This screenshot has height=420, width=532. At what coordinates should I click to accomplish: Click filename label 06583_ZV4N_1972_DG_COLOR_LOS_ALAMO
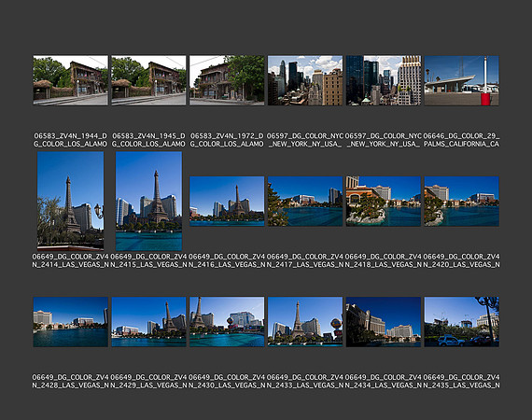(227, 140)
